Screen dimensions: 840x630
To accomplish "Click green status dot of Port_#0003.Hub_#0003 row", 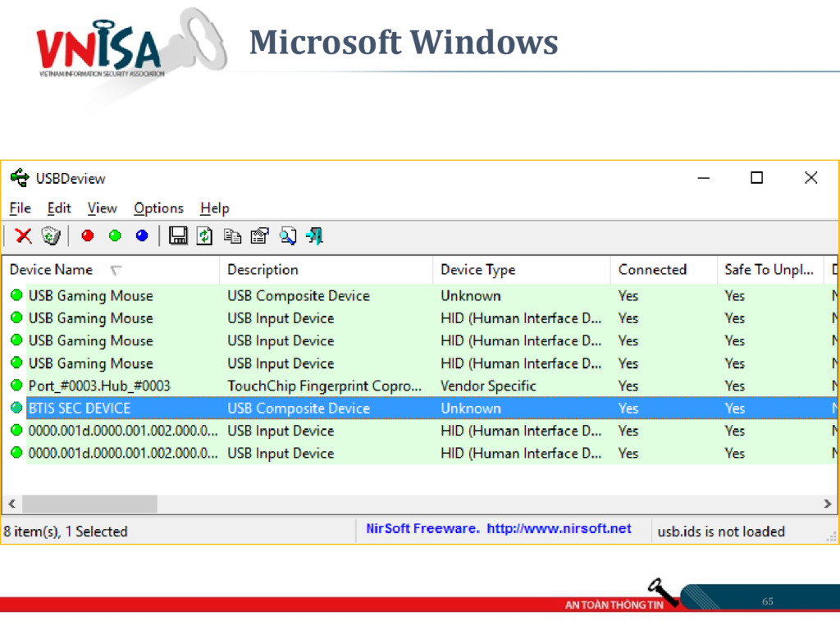I will click(16, 386).
